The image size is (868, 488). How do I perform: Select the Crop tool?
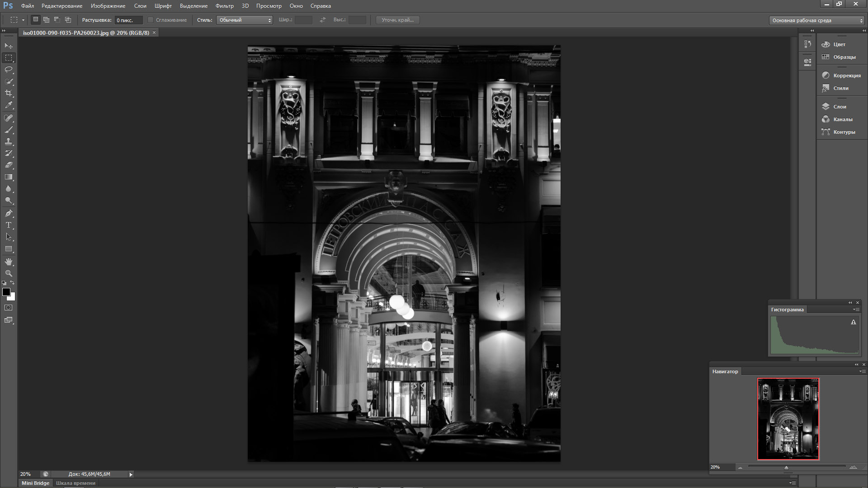point(9,93)
